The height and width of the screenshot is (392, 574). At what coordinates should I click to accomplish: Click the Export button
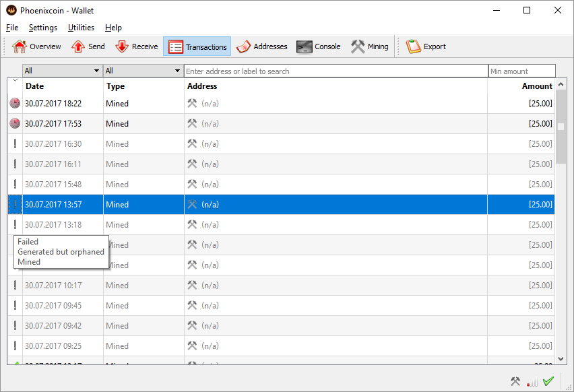click(x=426, y=46)
